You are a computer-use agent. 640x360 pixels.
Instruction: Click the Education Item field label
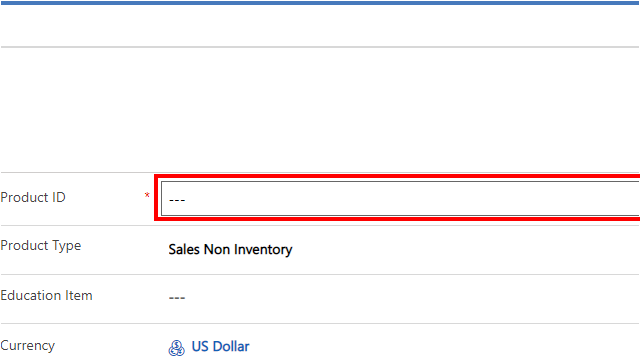[x=47, y=296]
